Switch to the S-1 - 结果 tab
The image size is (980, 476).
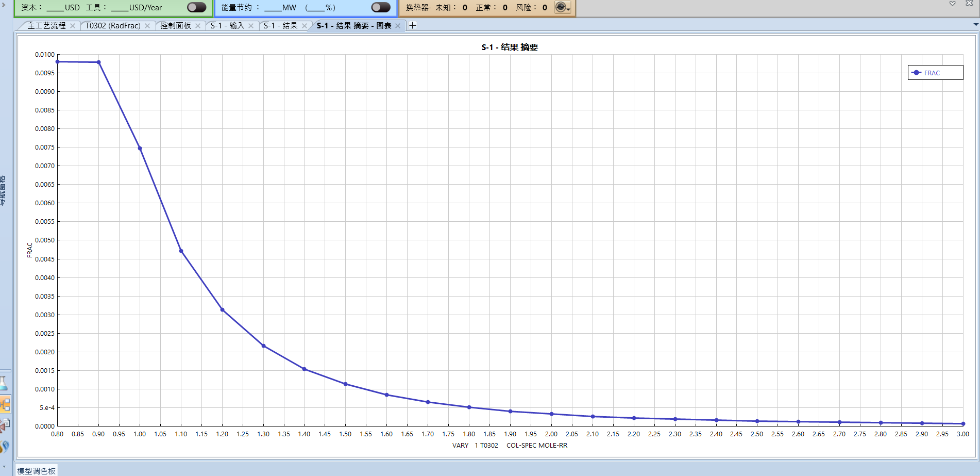tap(281, 26)
